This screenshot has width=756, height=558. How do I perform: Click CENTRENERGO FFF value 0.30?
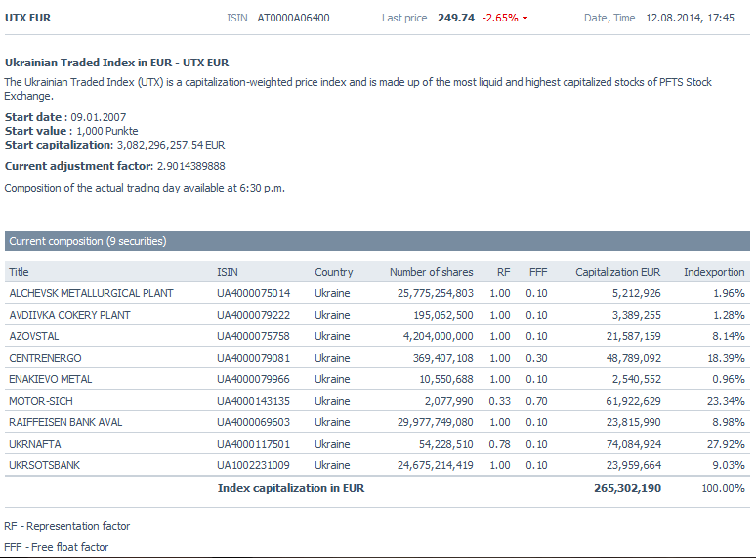536,358
